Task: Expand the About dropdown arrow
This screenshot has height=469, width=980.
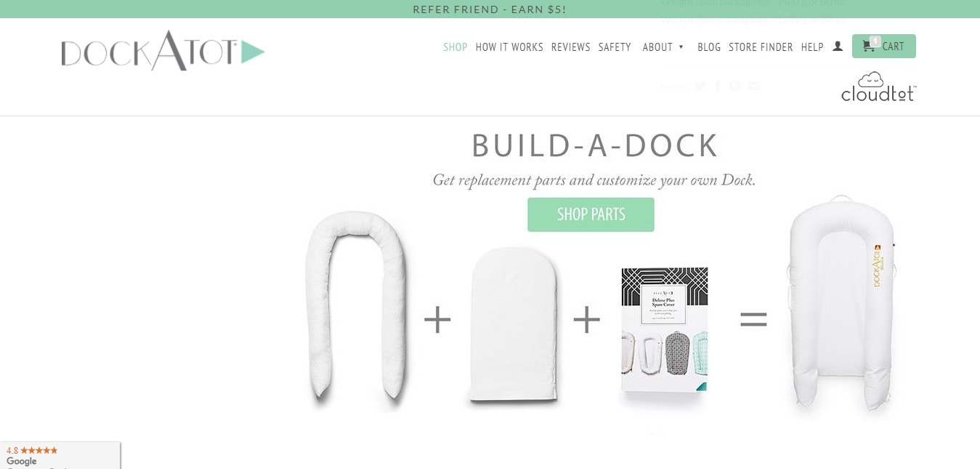Action: tap(681, 47)
